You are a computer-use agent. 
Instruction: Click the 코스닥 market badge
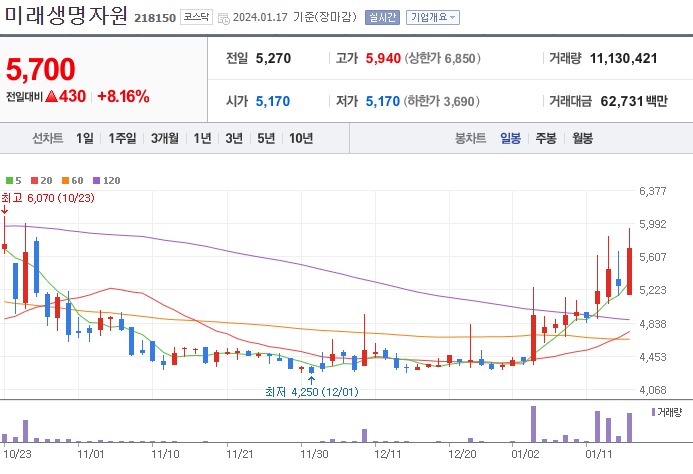tap(196, 17)
